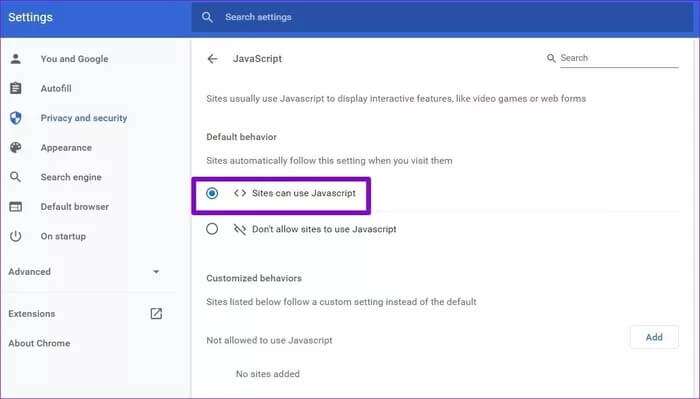Click the Sites listed below follow a custom setting text

341,302
